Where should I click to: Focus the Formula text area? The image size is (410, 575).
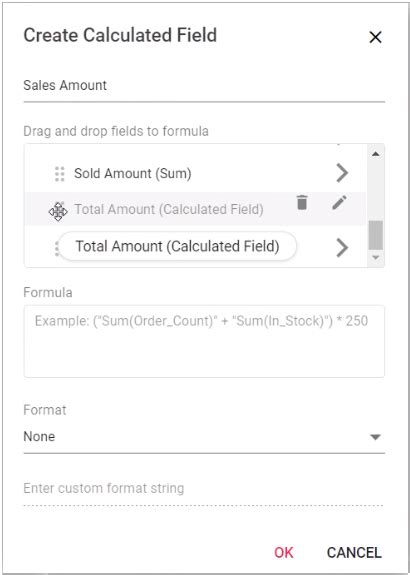tap(204, 341)
